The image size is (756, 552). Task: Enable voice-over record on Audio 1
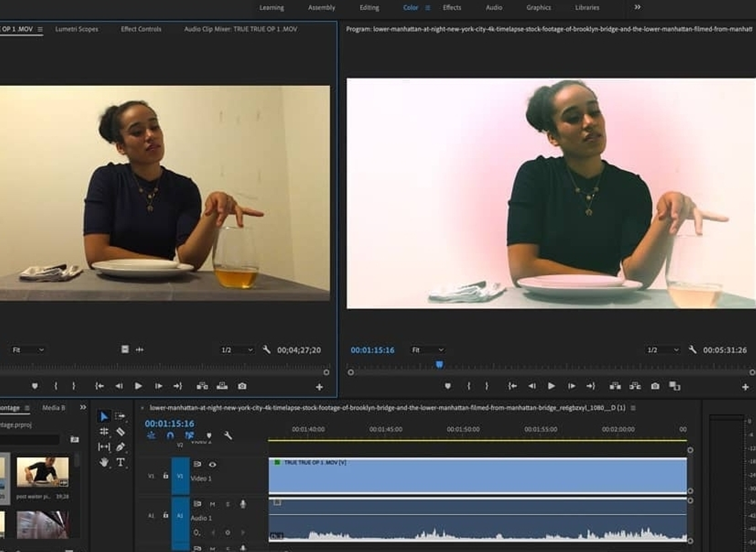243,504
